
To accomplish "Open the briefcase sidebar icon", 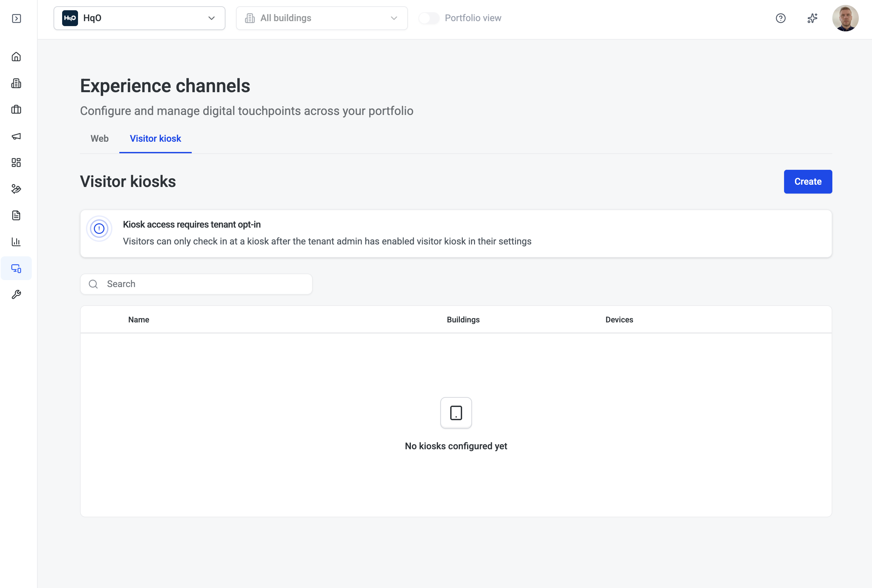I will pos(16,109).
